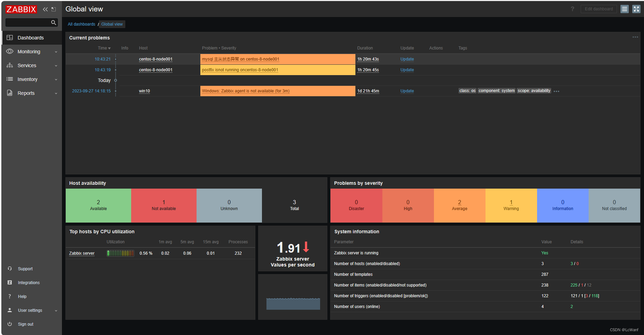This screenshot has height=335, width=644.
Task: Open Current problems widget three-dot menu
Action: click(635, 37)
